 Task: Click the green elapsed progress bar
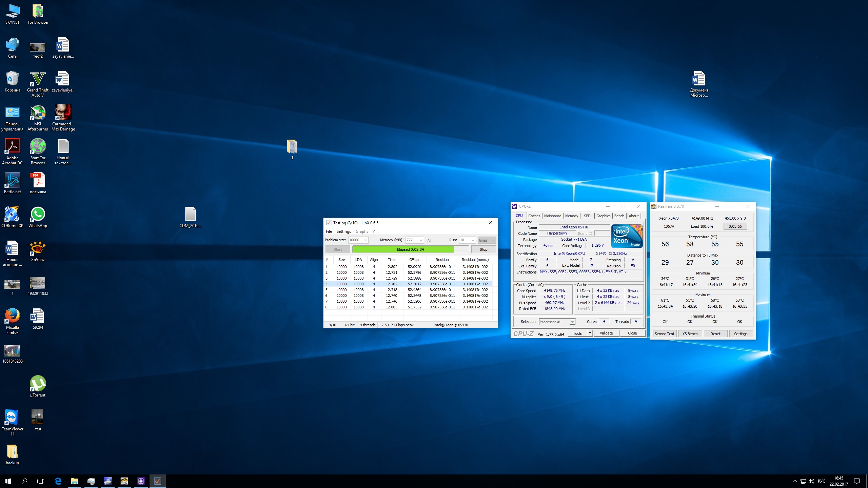click(x=403, y=249)
